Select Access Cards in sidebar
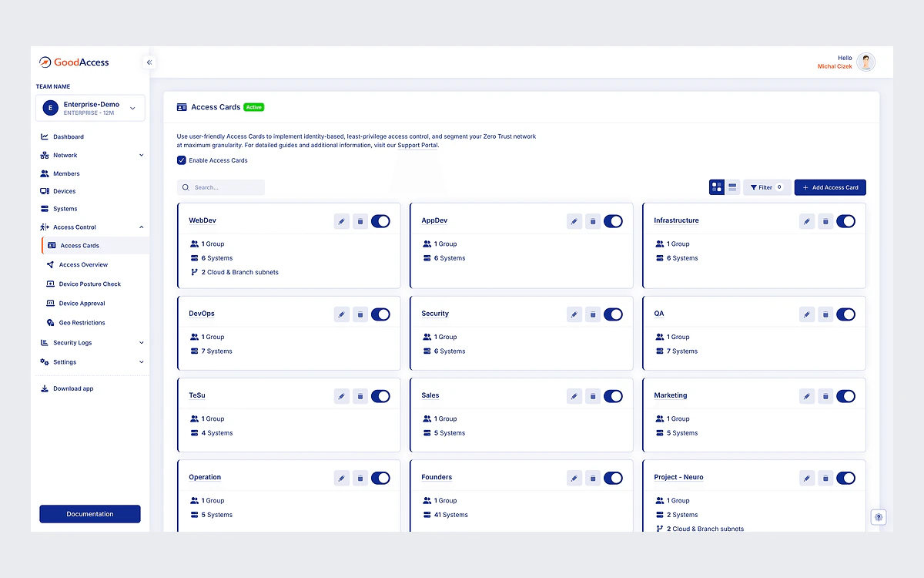Image resolution: width=924 pixels, height=578 pixels. pyautogui.click(x=95, y=246)
